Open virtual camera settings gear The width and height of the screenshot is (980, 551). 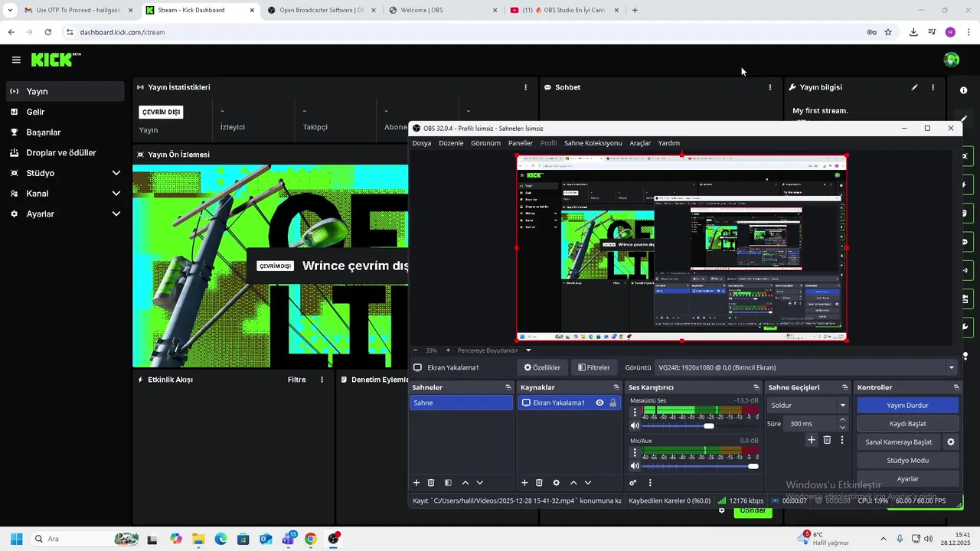coord(951,442)
